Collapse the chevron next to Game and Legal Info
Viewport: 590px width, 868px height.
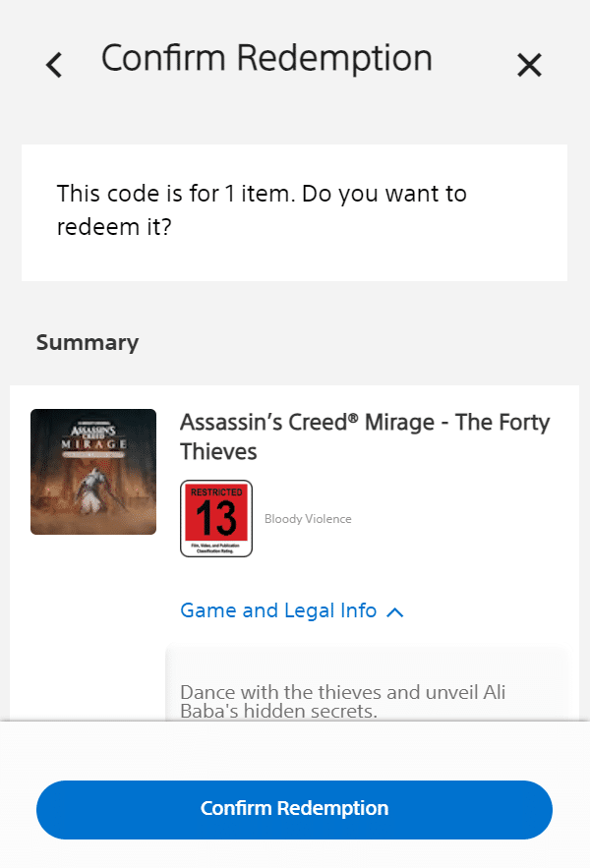pyautogui.click(x=395, y=612)
